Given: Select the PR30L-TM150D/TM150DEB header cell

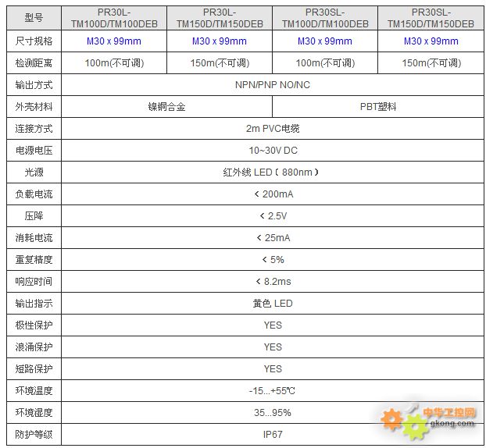Looking at the screenshot, I should pyautogui.click(x=220, y=18).
